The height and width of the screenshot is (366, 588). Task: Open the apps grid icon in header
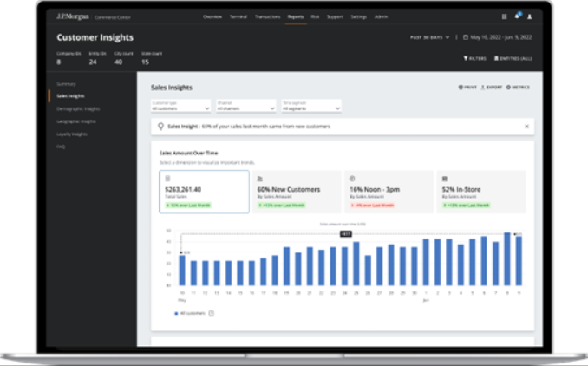(504, 16)
